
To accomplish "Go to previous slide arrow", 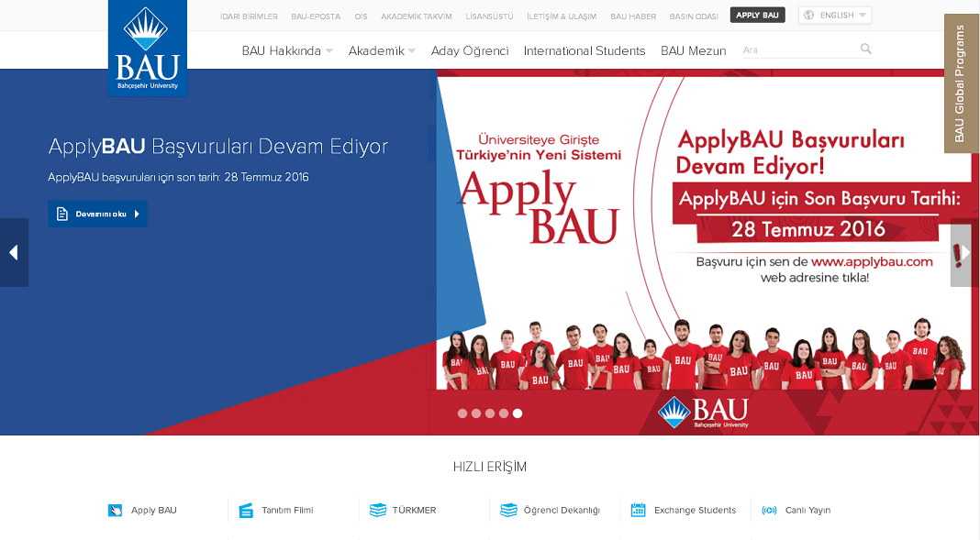I will 15,252.
